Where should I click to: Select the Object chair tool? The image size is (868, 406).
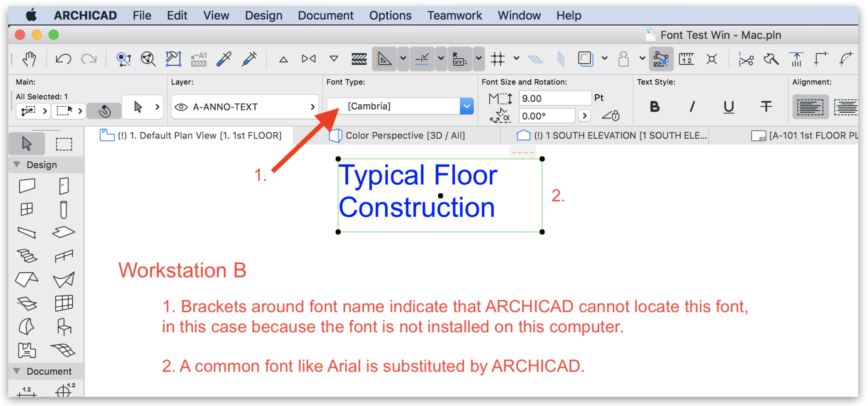(64, 327)
